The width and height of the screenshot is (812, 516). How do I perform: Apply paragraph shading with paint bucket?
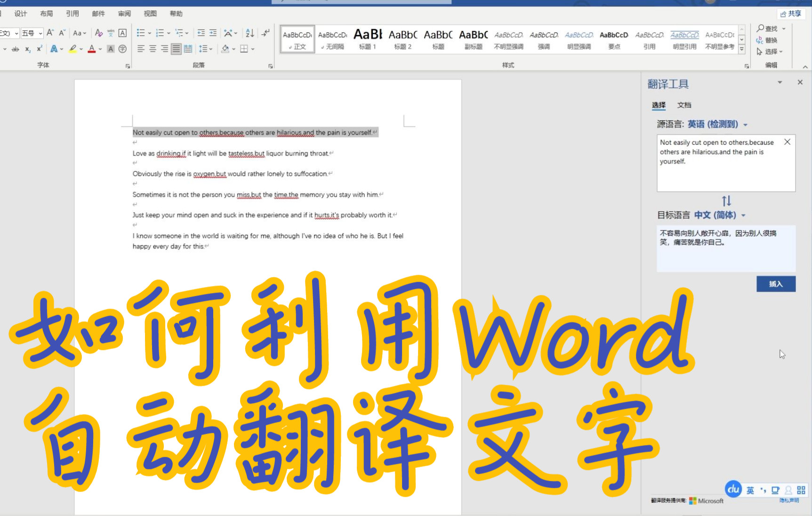(225, 49)
